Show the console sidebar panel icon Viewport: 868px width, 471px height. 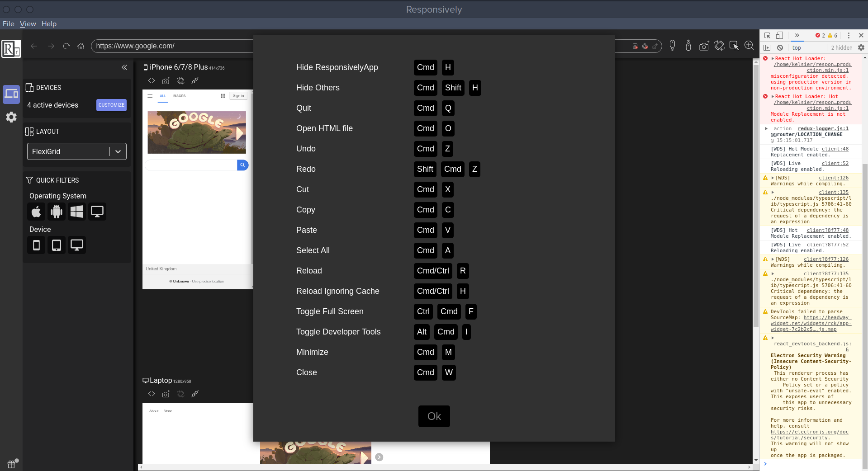coord(767,47)
